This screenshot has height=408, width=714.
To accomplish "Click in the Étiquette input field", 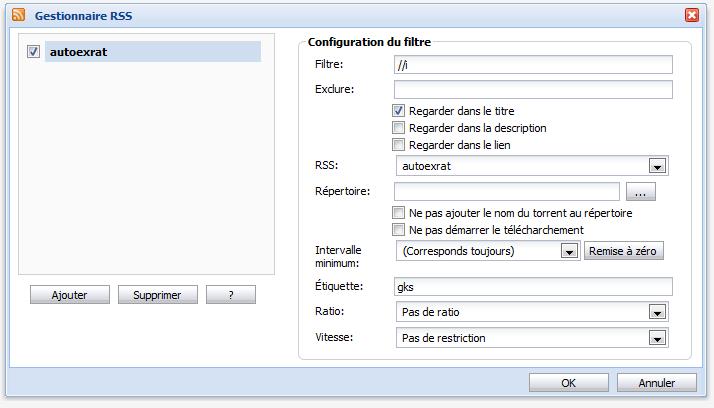I will coord(532,287).
